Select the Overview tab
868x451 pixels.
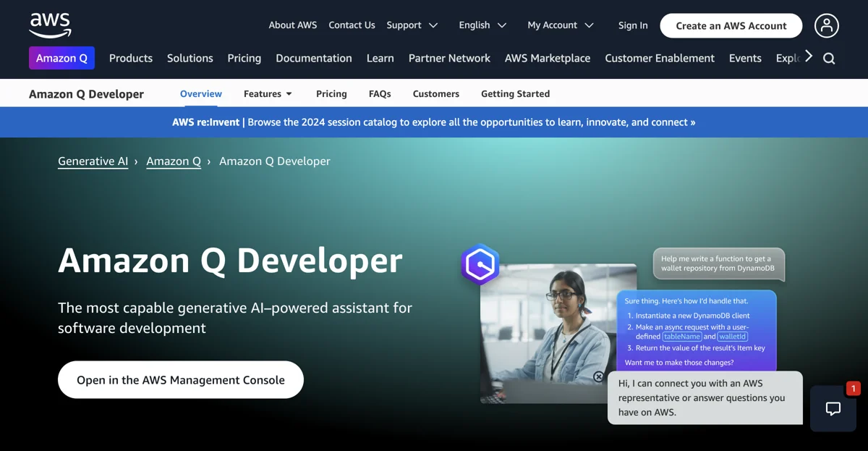(201, 93)
